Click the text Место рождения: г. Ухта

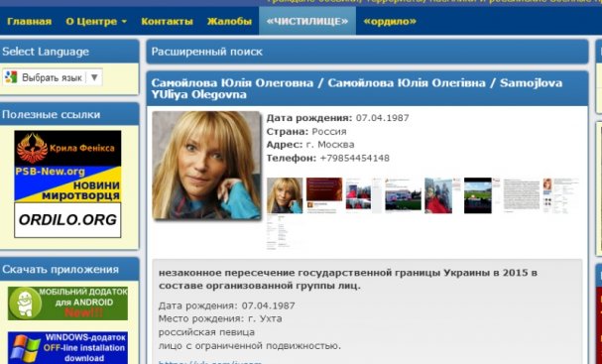pos(220,318)
